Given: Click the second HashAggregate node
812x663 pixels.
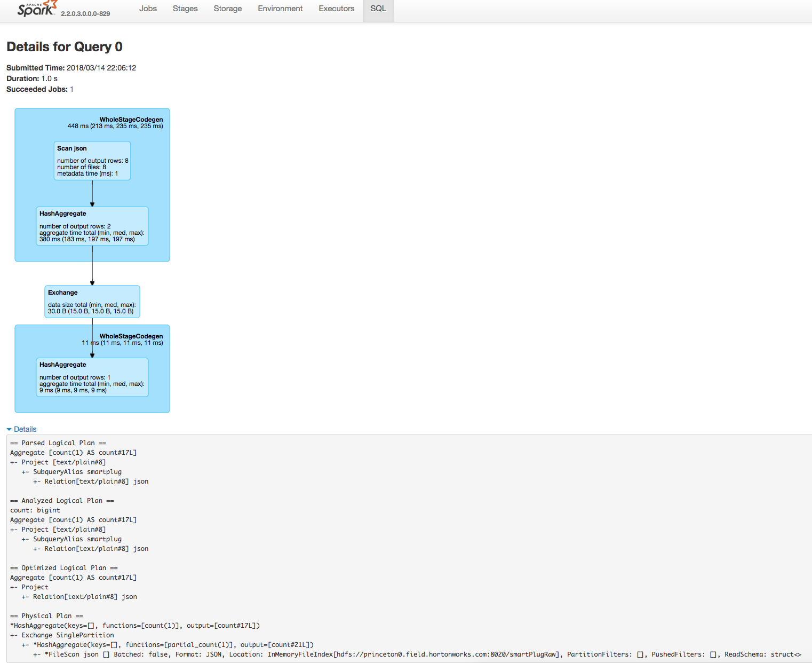Looking at the screenshot, I should click(x=92, y=377).
